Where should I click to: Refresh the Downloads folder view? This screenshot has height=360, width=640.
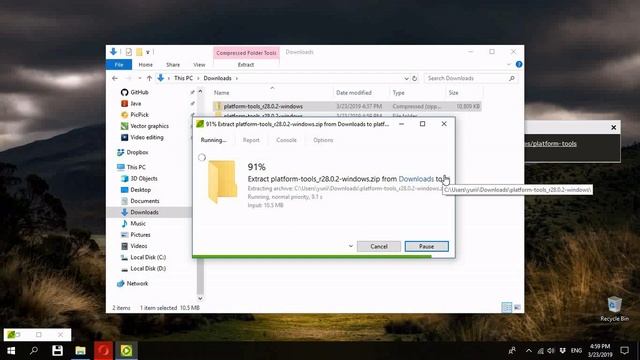[x=414, y=78]
